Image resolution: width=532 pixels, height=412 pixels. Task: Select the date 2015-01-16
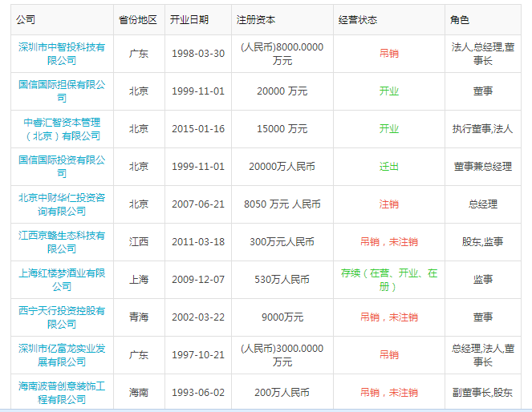[198, 129]
